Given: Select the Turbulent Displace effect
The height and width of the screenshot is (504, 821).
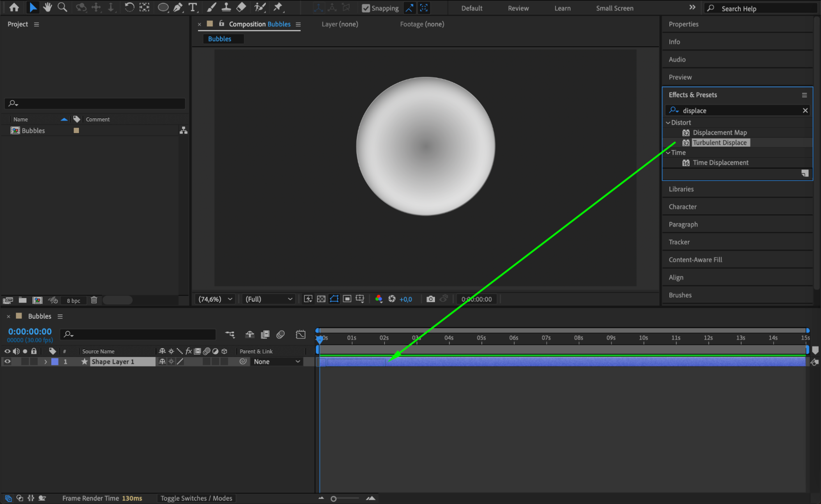Looking at the screenshot, I should pyautogui.click(x=720, y=142).
